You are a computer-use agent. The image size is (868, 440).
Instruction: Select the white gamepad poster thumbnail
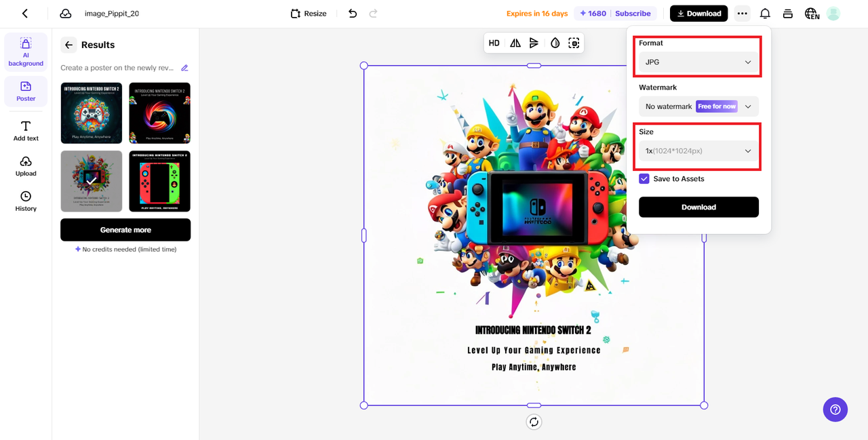(92, 113)
